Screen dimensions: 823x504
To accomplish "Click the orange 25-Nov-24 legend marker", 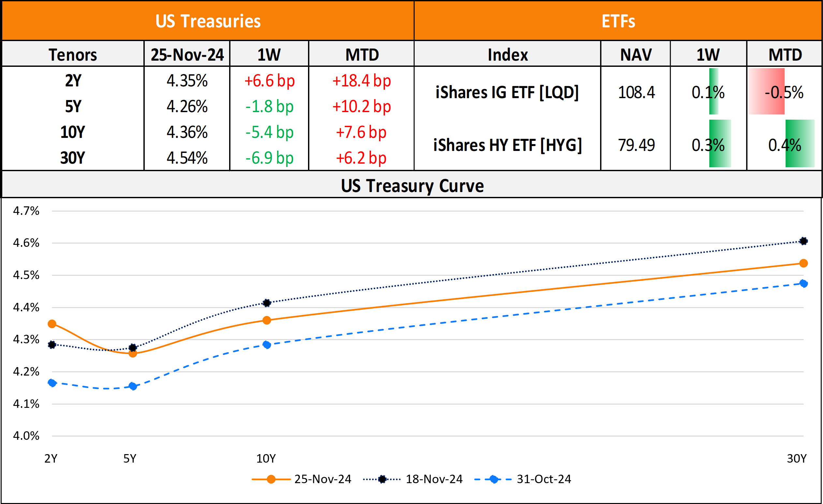I will tap(271, 479).
